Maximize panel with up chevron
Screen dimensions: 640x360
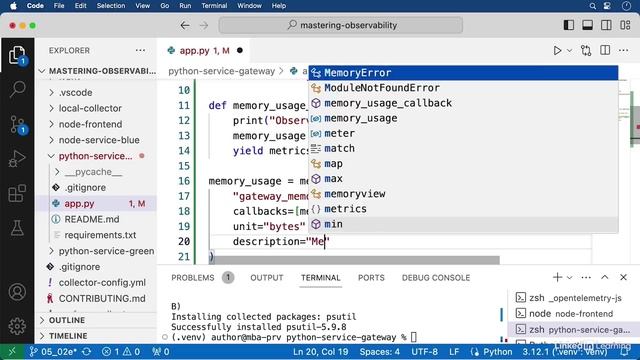click(604, 278)
